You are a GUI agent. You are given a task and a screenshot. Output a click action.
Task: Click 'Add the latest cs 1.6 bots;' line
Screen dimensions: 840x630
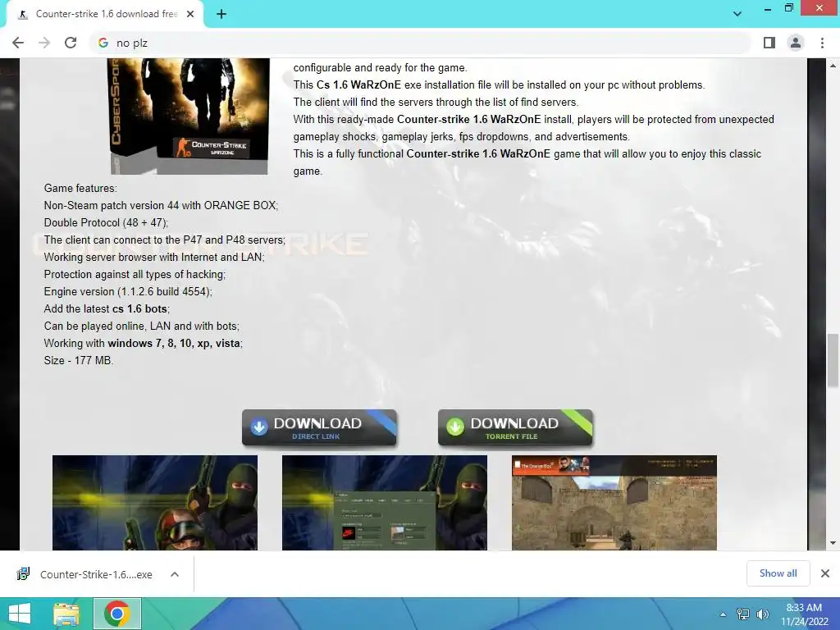[x=107, y=308]
